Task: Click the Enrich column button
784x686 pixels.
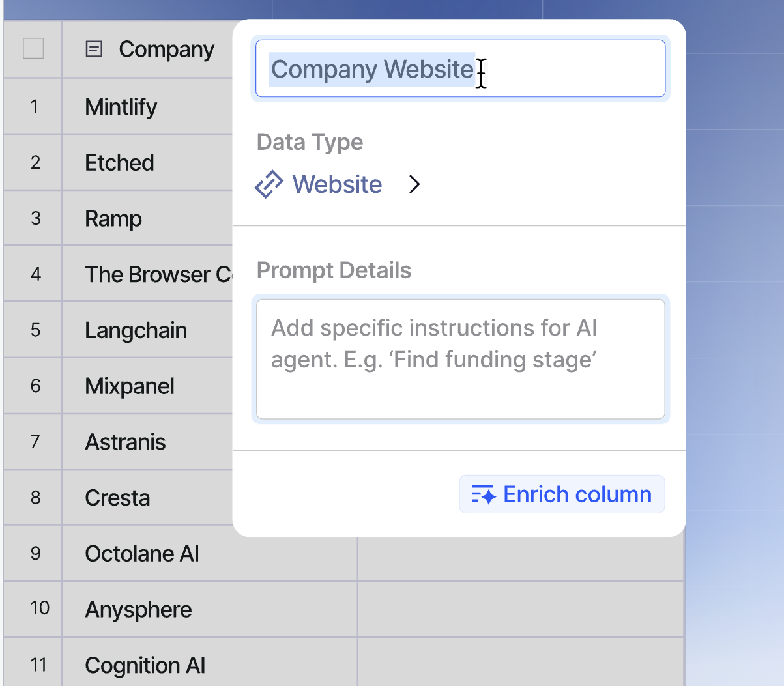Action: (x=561, y=494)
